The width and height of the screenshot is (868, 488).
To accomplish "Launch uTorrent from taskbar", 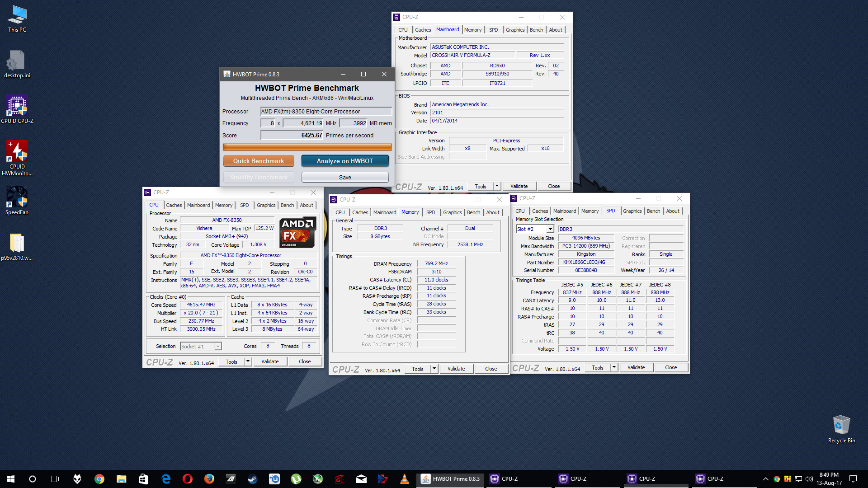I will [x=296, y=479].
